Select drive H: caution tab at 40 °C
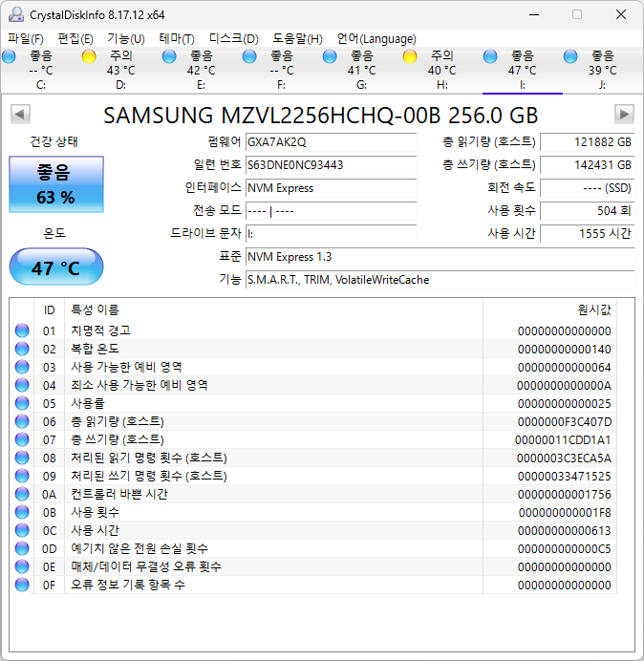Image resolution: width=644 pixels, height=661 pixels. [x=441, y=70]
